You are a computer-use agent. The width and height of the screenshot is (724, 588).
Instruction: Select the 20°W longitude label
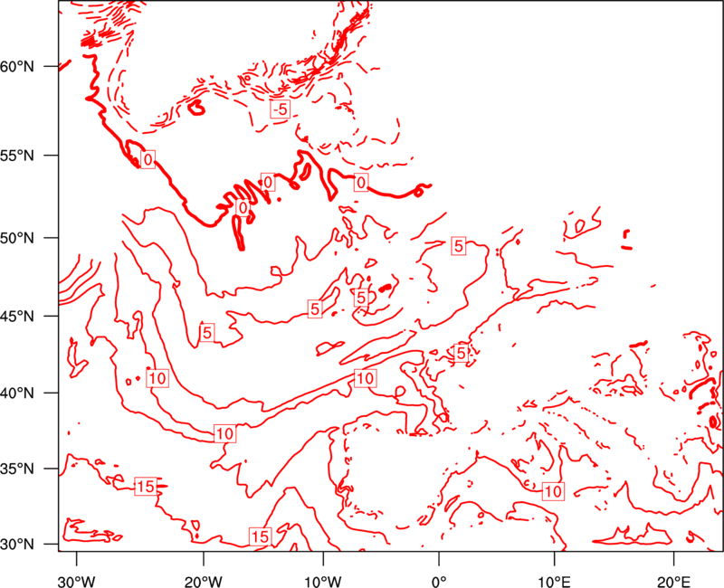(x=203, y=582)
